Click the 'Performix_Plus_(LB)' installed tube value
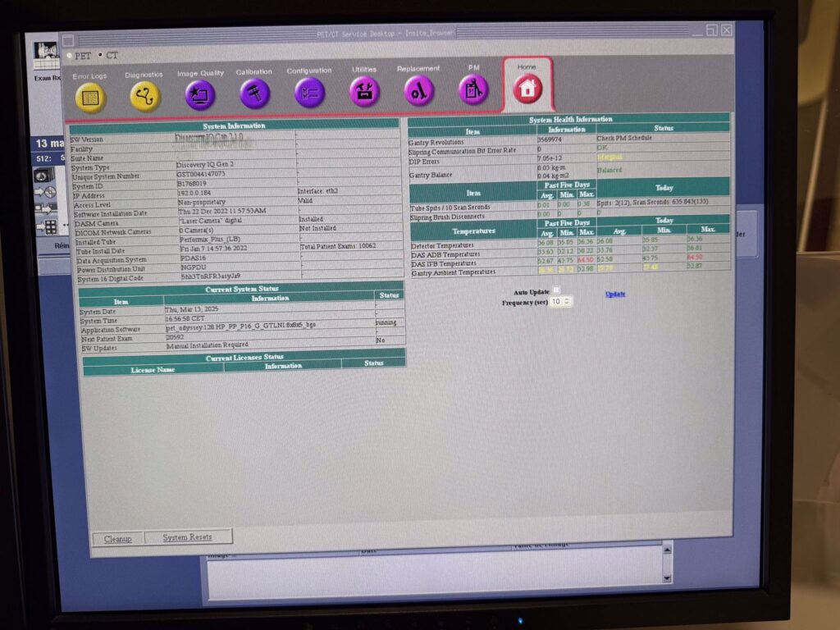Screen dimensions: 840x630 pyautogui.click(x=210, y=240)
